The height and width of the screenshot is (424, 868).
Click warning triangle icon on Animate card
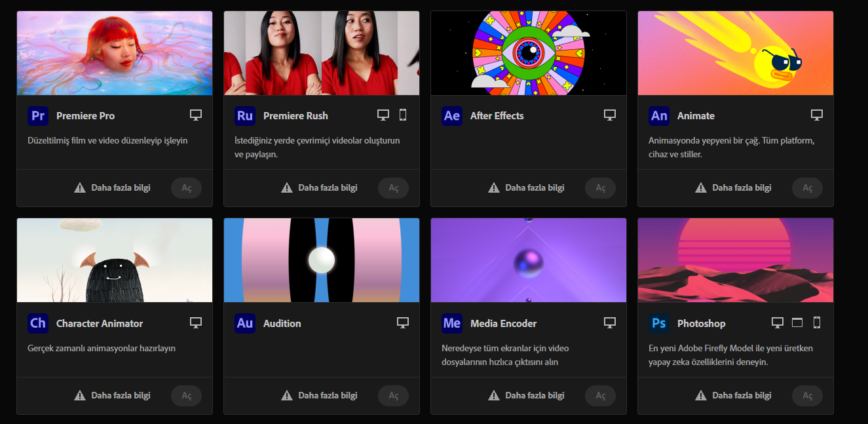(701, 188)
